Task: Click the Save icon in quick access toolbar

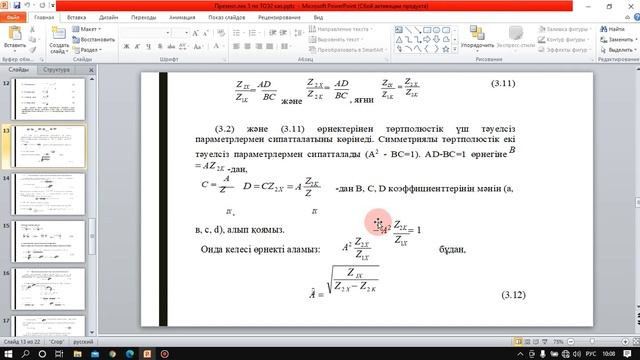Action: click(17, 5)
